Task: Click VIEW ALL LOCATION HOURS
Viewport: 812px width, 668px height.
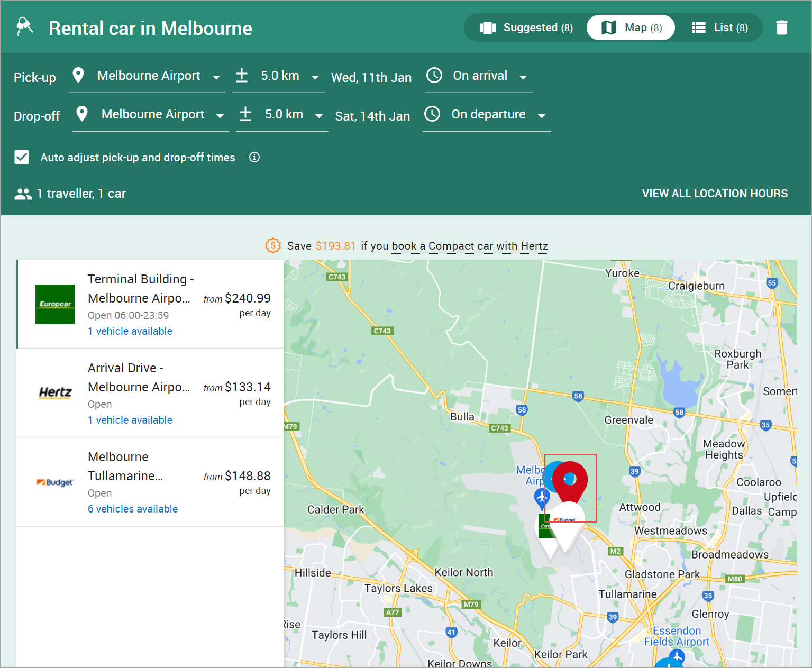Action: [x=715, y=194]
